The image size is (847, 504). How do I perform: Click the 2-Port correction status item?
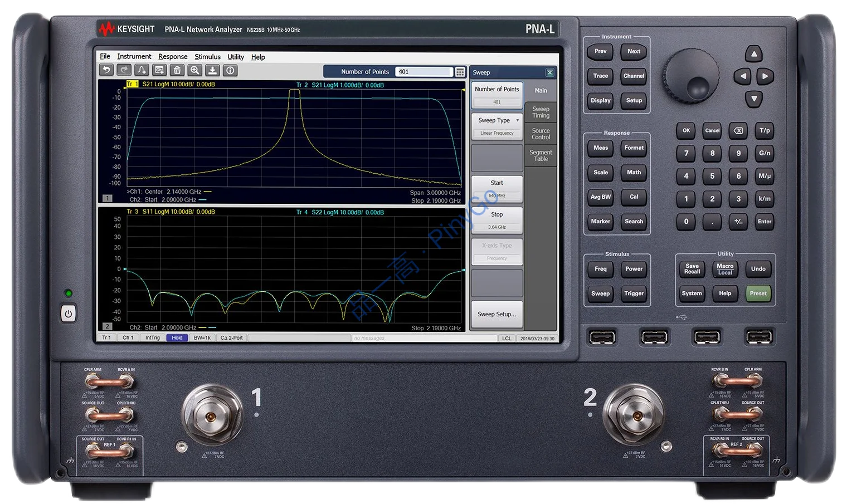click(232, 337)
